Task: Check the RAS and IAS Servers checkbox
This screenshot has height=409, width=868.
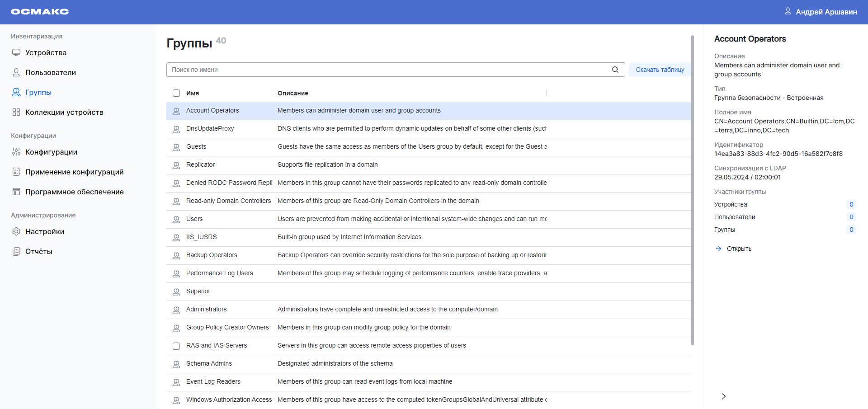Action: pyautogui.click(x=176, y=346)
